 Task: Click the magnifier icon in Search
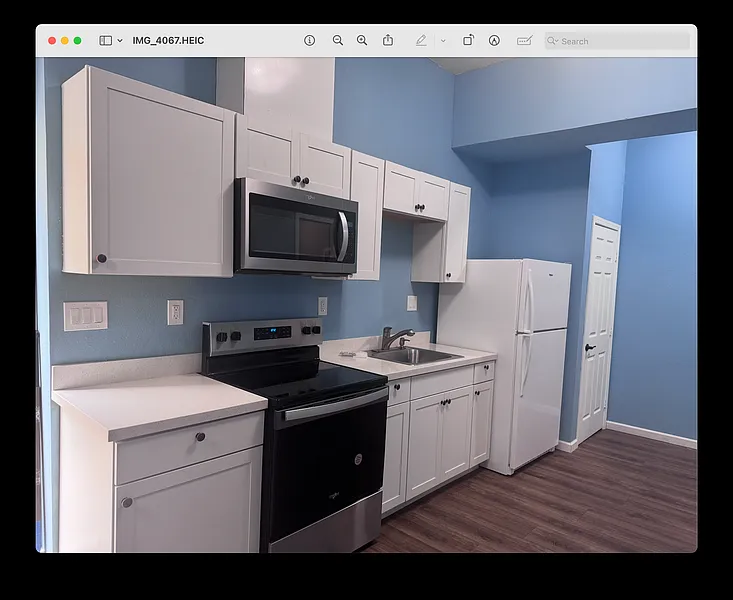pos(553,41)
